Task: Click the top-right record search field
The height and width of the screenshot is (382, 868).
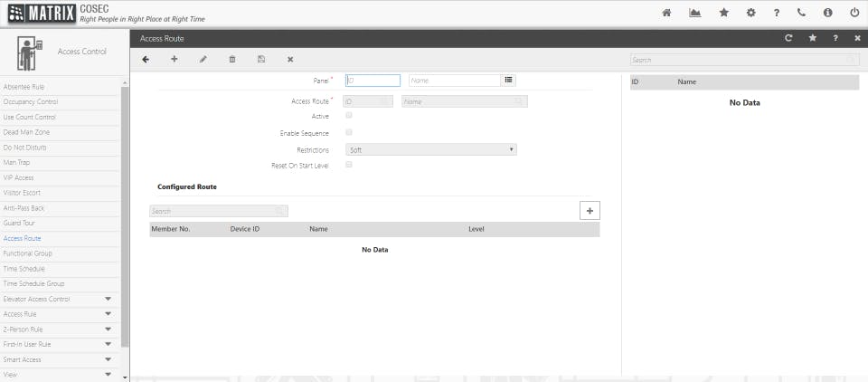Action: [x=744, y=60]
